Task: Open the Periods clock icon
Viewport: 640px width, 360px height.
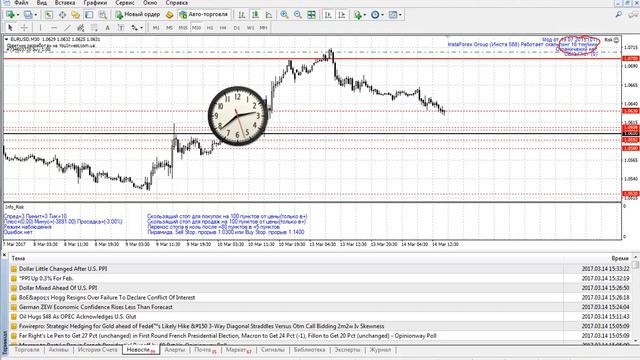Action: 375,15
